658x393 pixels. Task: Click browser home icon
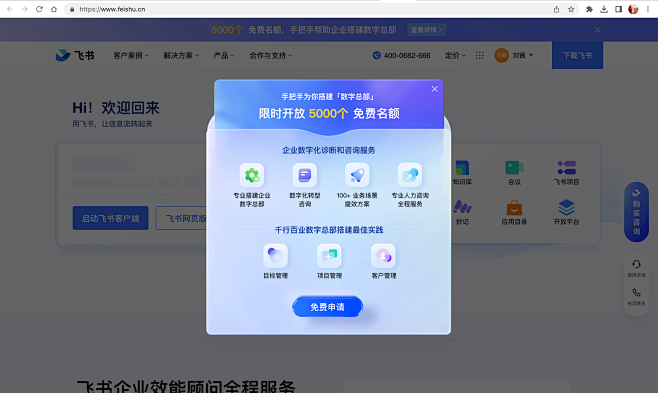(54, 9)
